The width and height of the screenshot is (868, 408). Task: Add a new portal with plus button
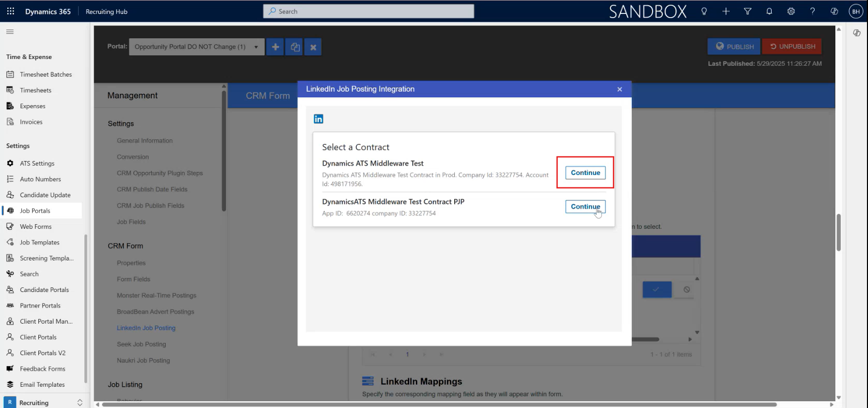coord(276,47)
